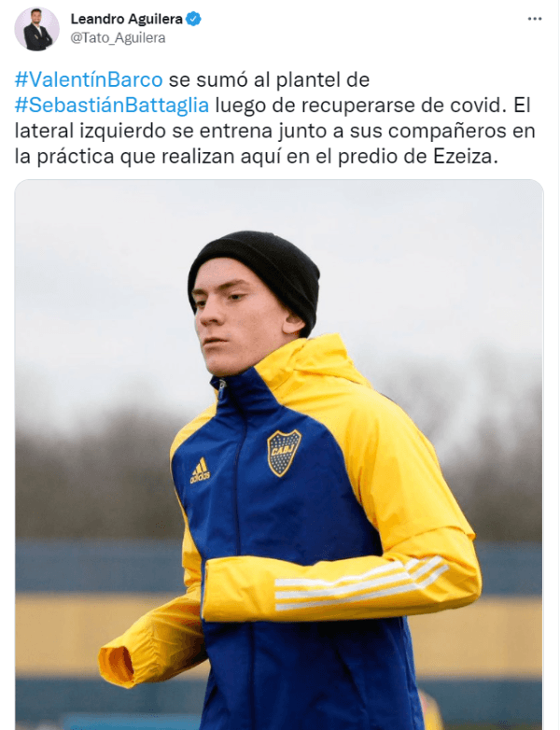This screenshot has height=730, width=560.
Task: Expand the tweet's overflow menu dots
Action: point(535,19)
